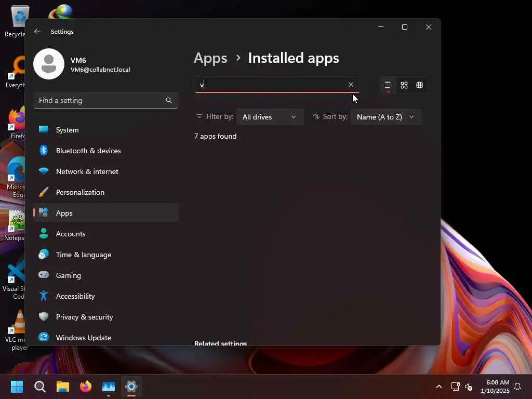
Task: Open Windows Update settings
Action: (x=106, y=338)
